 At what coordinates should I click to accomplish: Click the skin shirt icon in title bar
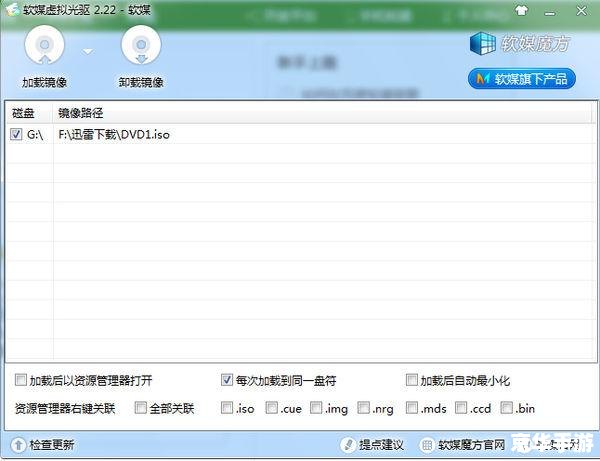[522, 11]
